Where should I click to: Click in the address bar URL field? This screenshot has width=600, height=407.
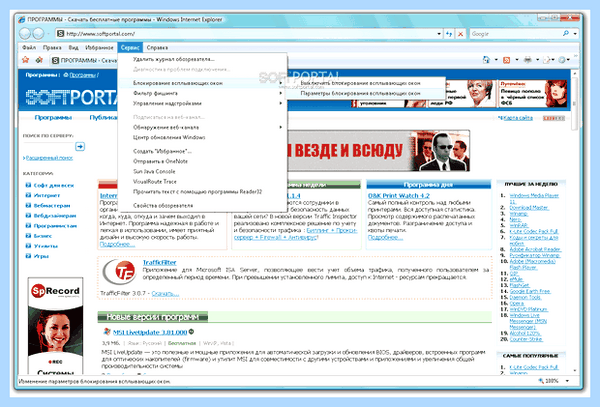tap(250, 34)
